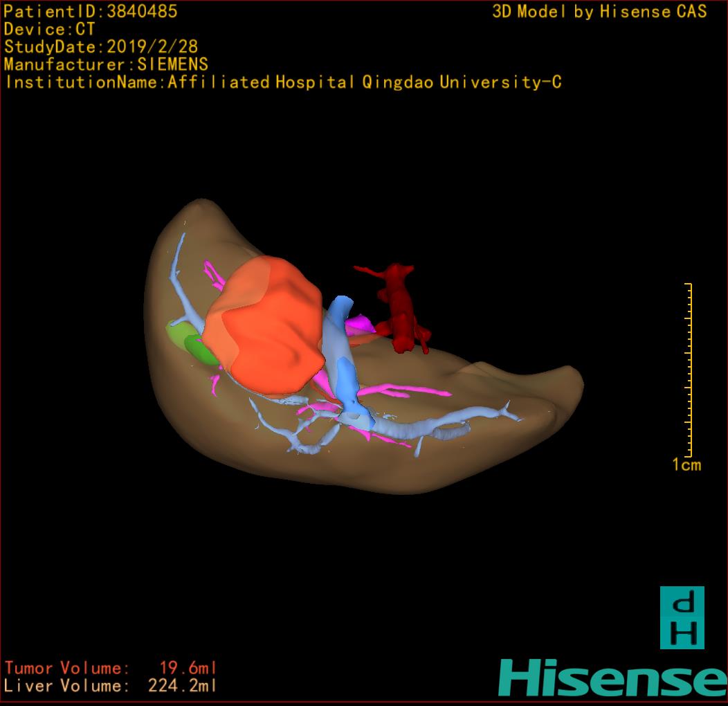Click the yellow vertical scale ruler
The width and height of the screenshot is (728, 706).
point(689,370)
